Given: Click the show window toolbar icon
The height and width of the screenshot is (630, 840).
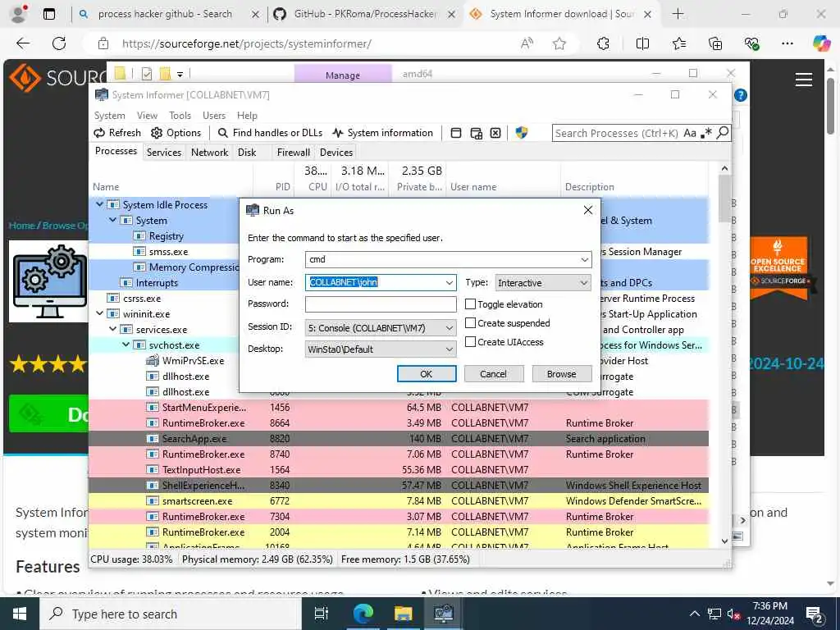Looking at the screenshot, I should [456, 133].
